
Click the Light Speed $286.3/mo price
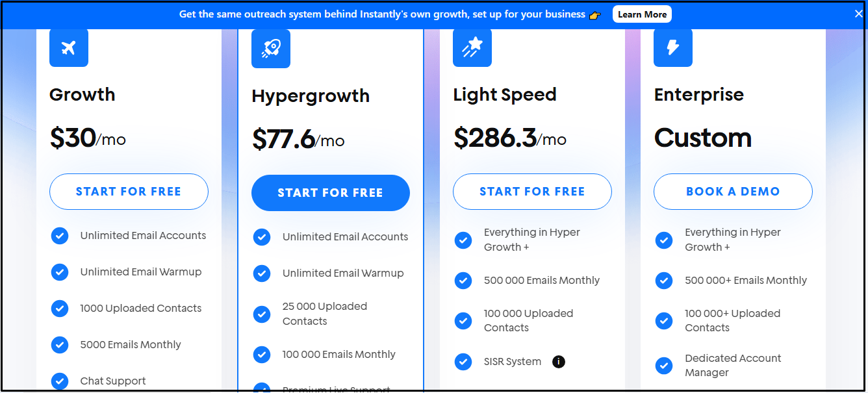pos(510,138)
